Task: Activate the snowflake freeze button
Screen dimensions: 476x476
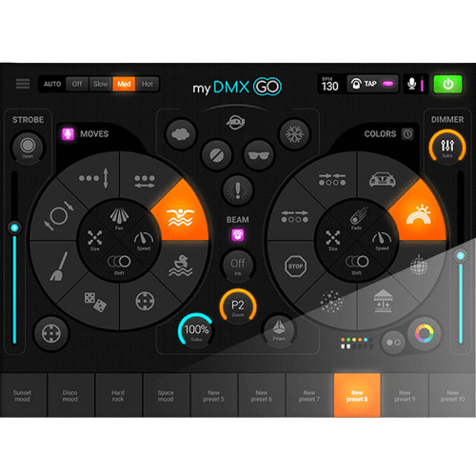Action: tap(294, 134)
